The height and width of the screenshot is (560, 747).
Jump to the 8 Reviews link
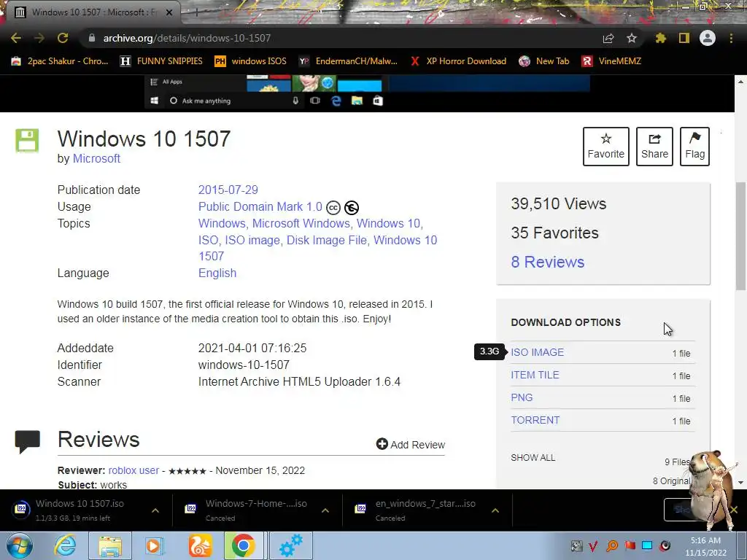pyautogui.click(x=548, y=262)
